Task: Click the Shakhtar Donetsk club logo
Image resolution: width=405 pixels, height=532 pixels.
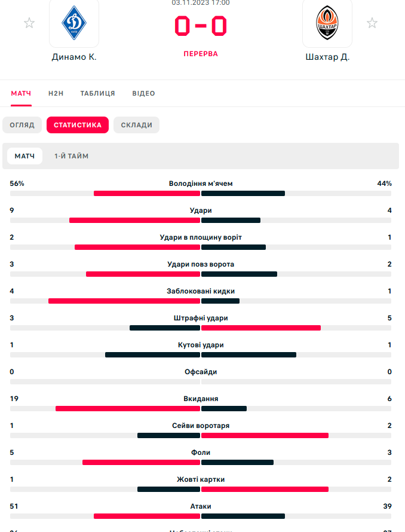Action: 327,24
